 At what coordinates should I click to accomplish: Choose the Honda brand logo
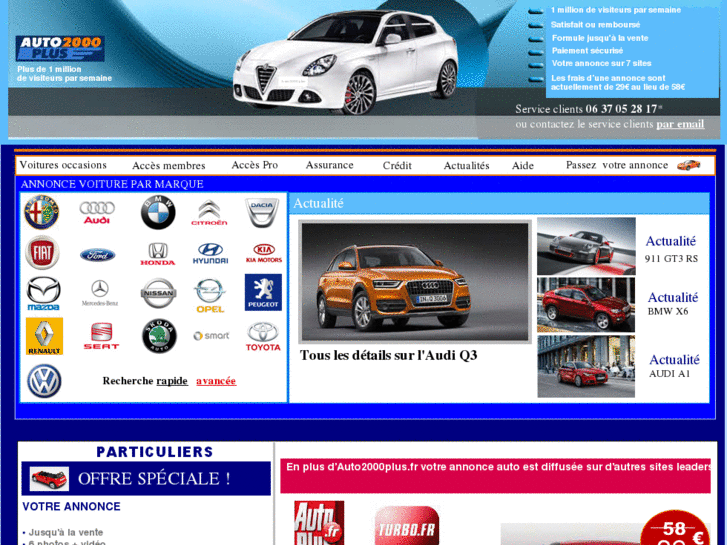158,254
